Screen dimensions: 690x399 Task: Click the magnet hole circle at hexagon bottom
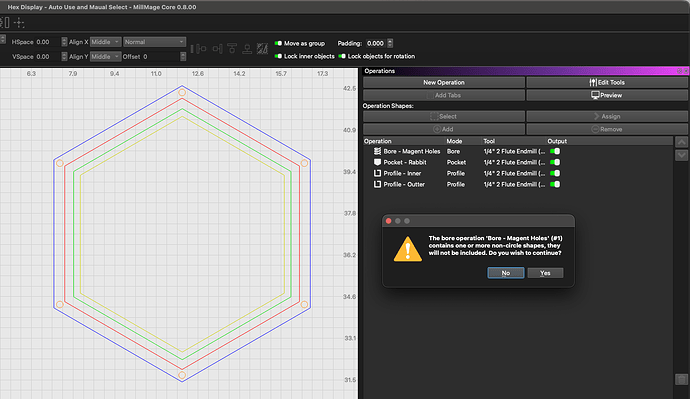(182, 375)
